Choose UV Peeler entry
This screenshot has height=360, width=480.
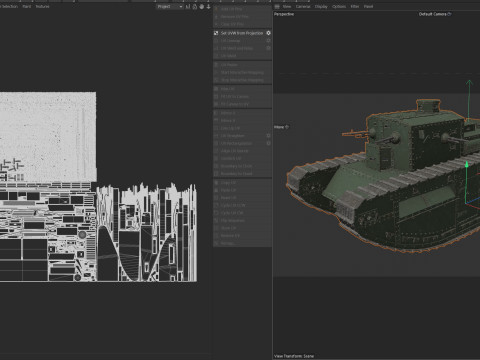coord(242,65)
